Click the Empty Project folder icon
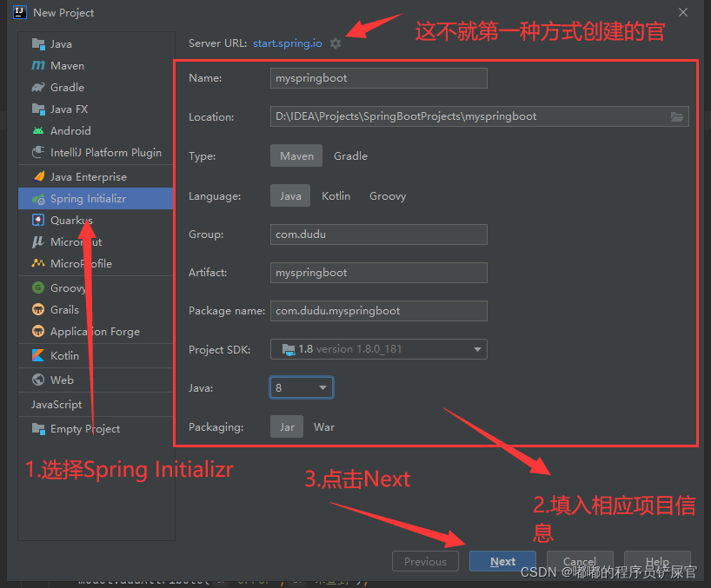Viewport: 711px width, 588px height. pyautogui.click(x=38, y=428)
